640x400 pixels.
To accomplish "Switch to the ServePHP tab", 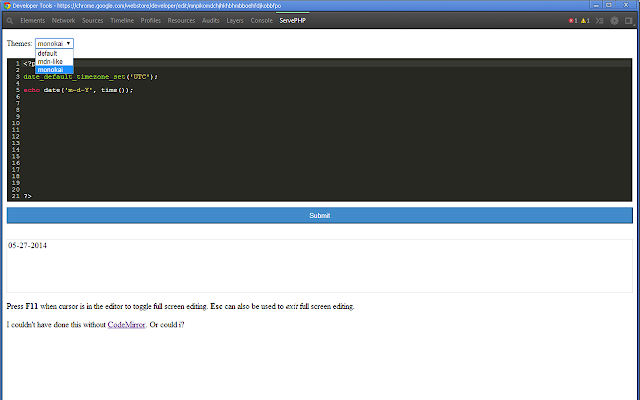I will coord(293,20).
